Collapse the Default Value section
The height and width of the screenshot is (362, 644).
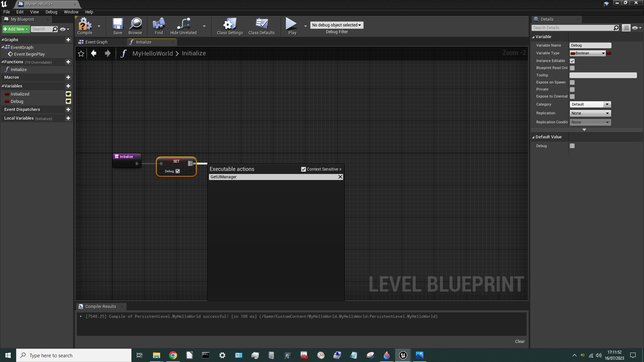coord(533,137)
